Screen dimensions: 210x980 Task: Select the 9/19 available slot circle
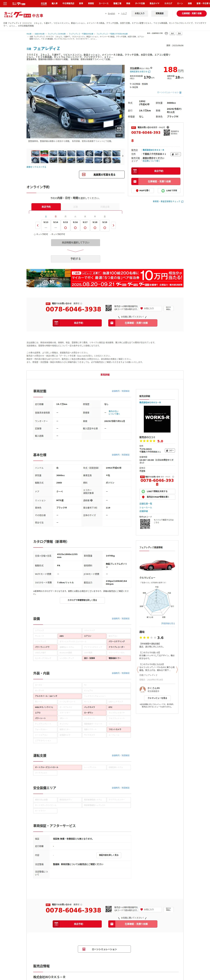[x=105, y=228]
